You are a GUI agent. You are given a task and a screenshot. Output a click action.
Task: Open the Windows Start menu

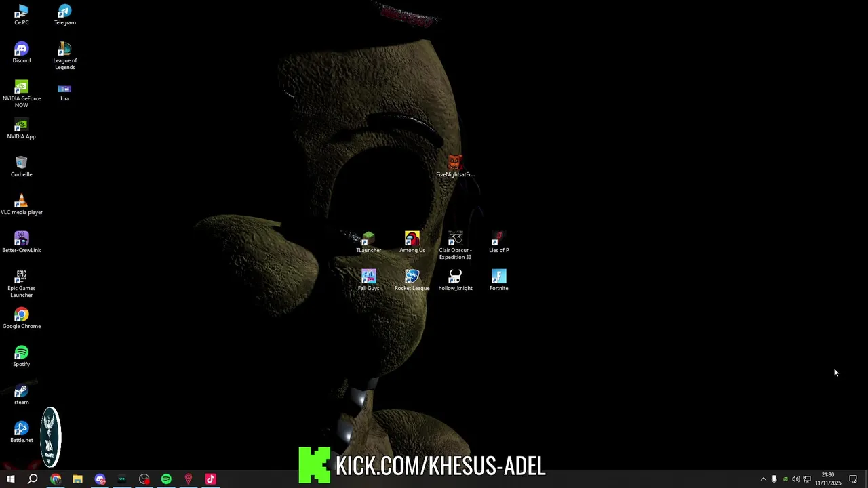click(11, 479)
